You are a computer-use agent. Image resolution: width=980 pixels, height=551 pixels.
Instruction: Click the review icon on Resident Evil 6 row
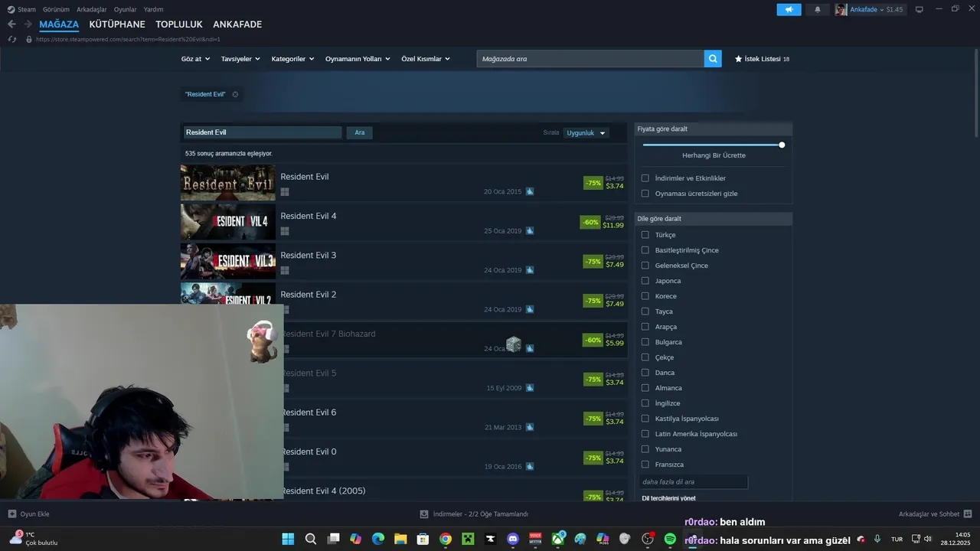click(x=530, y=427)
